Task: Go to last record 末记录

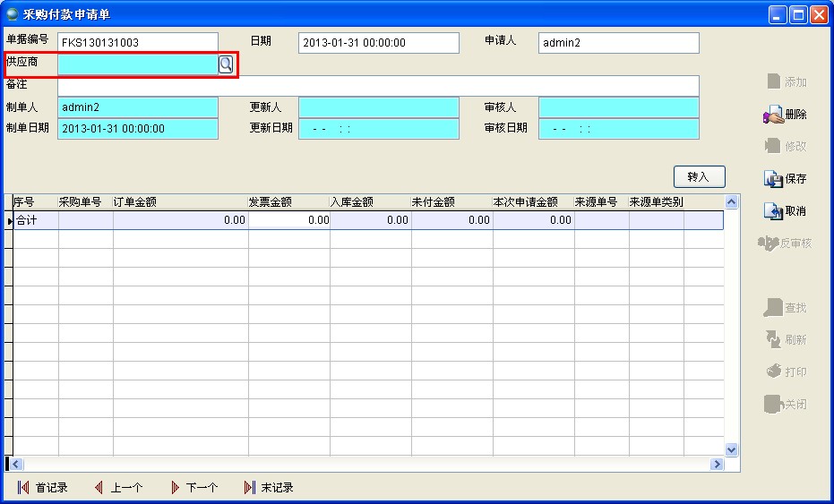Action: point(269,488)
